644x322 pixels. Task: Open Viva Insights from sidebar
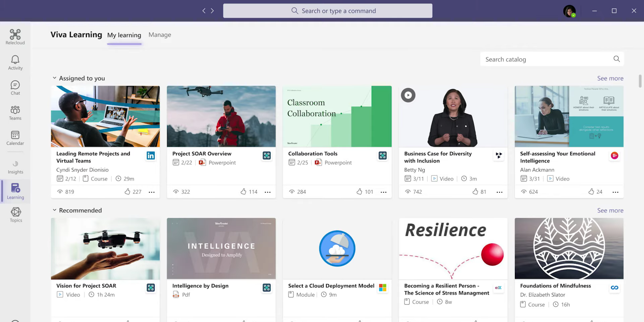tap(15, 167)
